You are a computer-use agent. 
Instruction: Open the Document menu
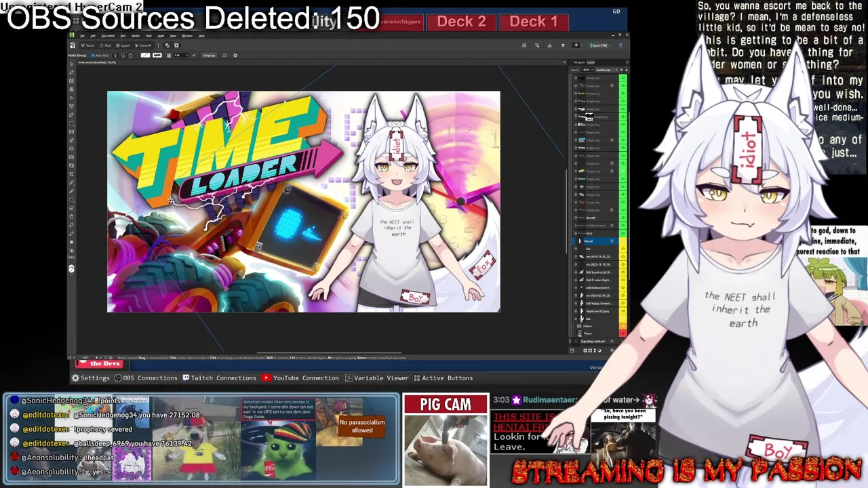pos(108,36)
